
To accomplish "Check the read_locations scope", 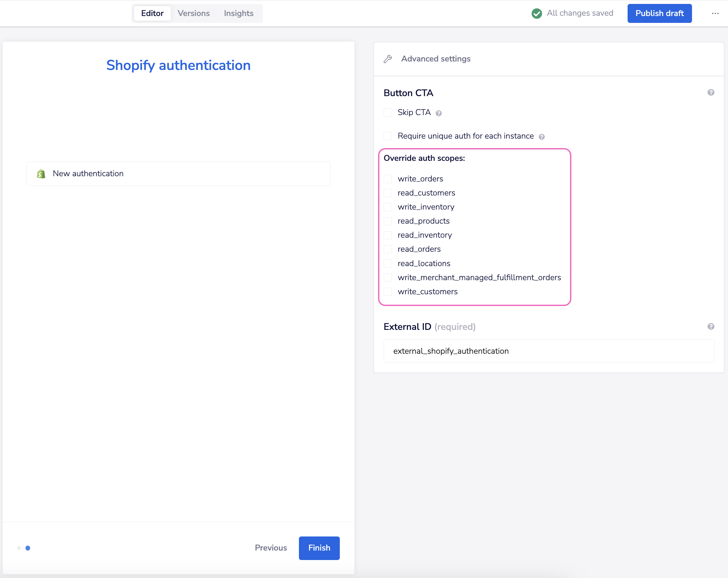I will [x=388, y=263].
